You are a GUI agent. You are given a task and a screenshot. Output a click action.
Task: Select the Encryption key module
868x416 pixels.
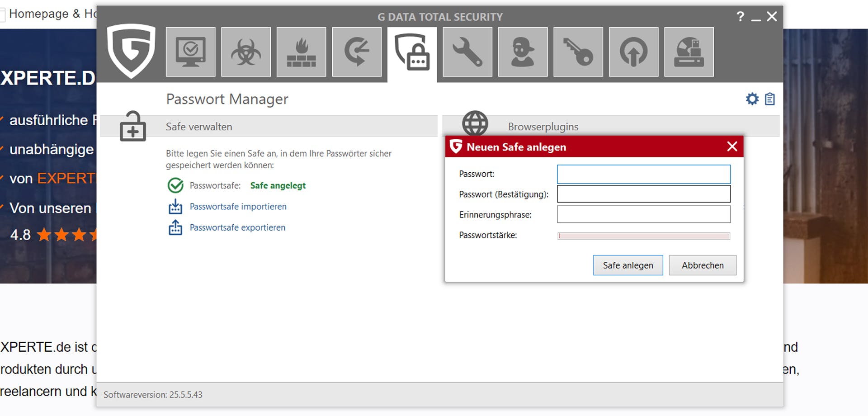point(579,52)
